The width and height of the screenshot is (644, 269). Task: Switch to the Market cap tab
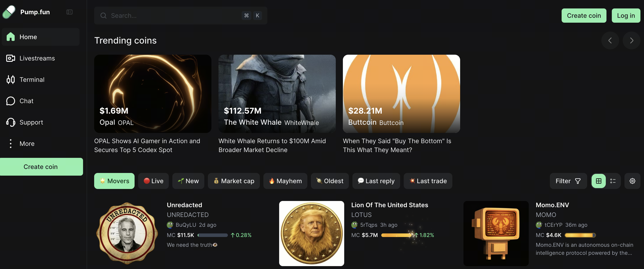pos(233,181)
